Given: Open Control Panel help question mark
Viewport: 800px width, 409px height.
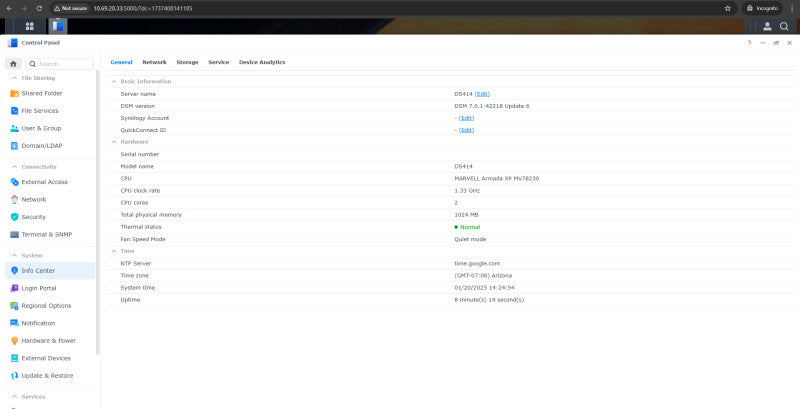Looking at the screenshot, I should click(749, 43).
